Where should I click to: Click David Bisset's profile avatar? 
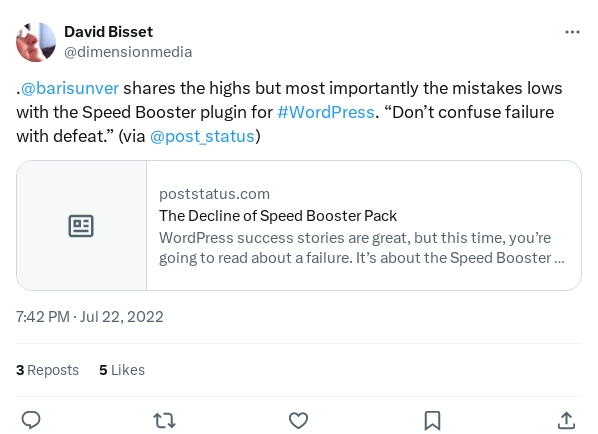36,42
